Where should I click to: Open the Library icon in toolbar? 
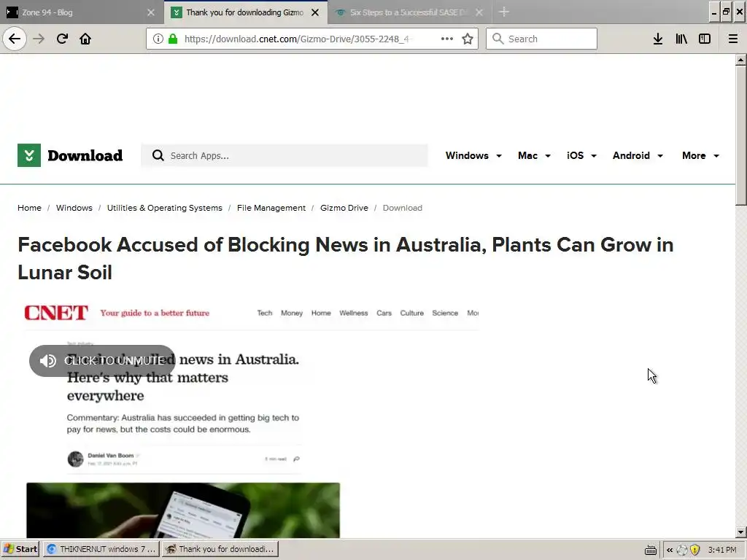click(681, 39)
